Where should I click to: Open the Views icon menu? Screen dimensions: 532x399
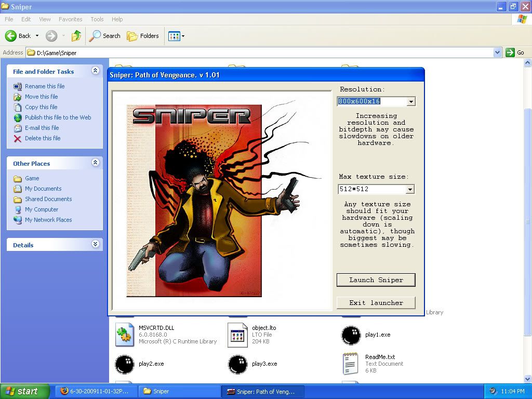(177, 36)
